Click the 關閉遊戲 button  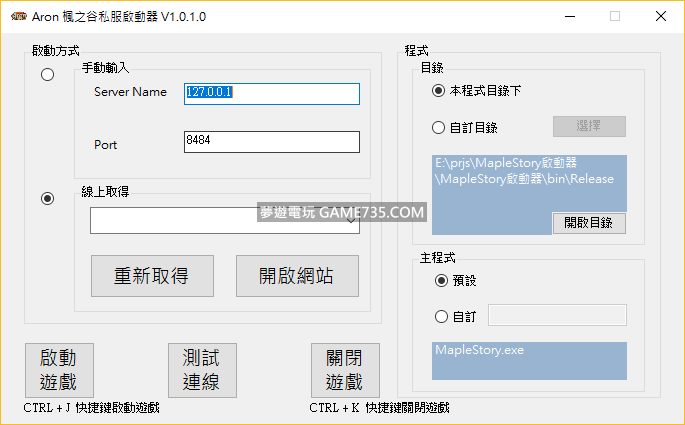[x=344, y=370]
